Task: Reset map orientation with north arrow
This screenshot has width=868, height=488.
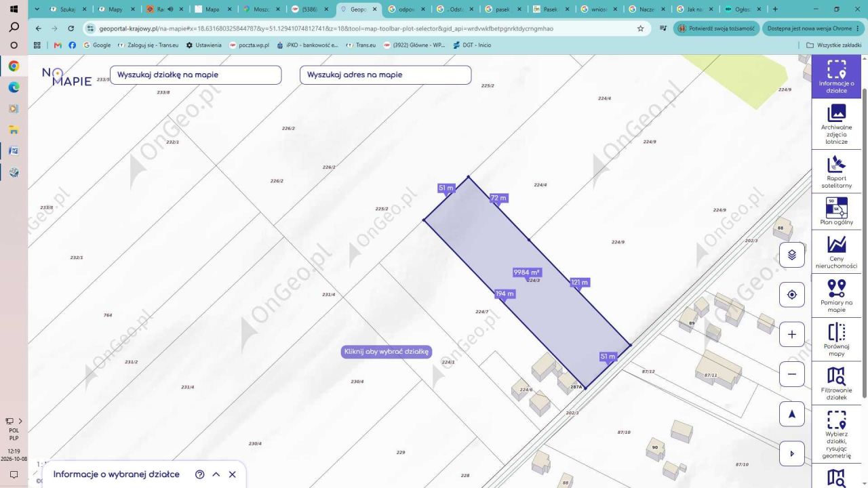Action: [x=791, y=413]
